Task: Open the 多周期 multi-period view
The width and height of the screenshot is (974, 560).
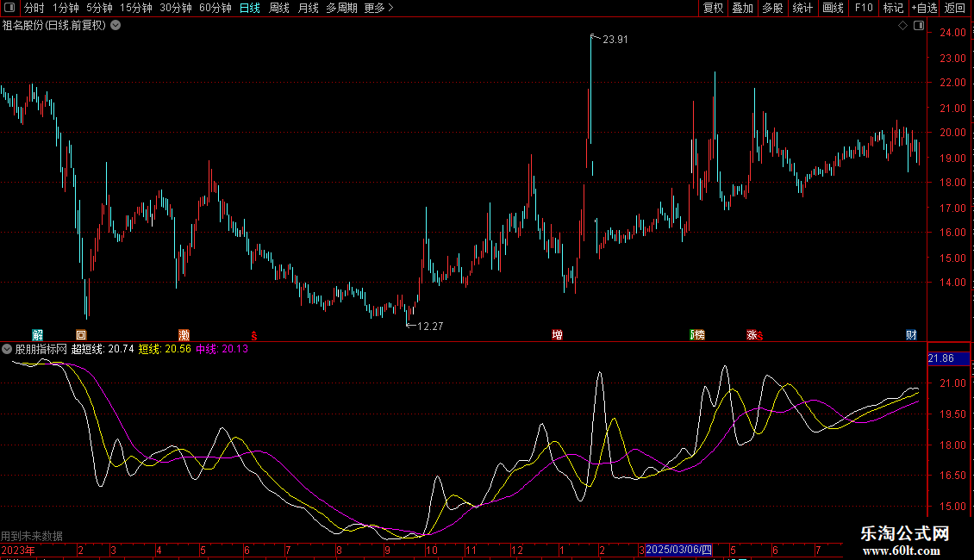Action: [x=341, y=8]
